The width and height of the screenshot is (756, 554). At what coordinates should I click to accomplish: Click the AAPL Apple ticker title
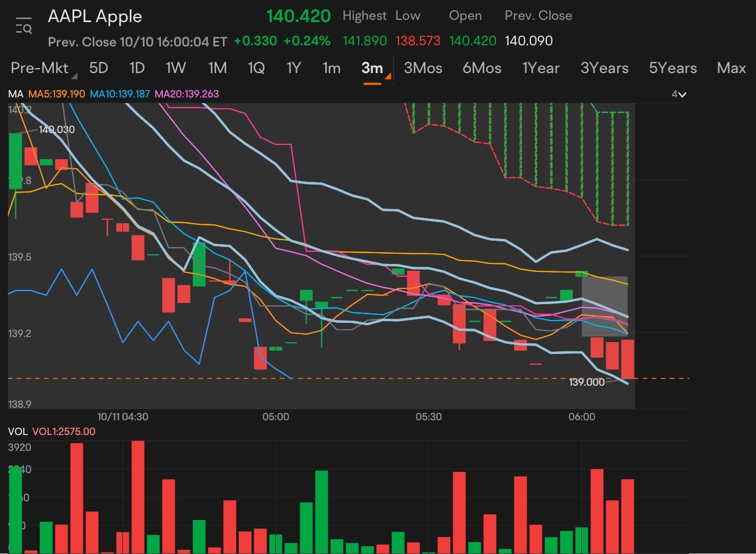point(95,16)
